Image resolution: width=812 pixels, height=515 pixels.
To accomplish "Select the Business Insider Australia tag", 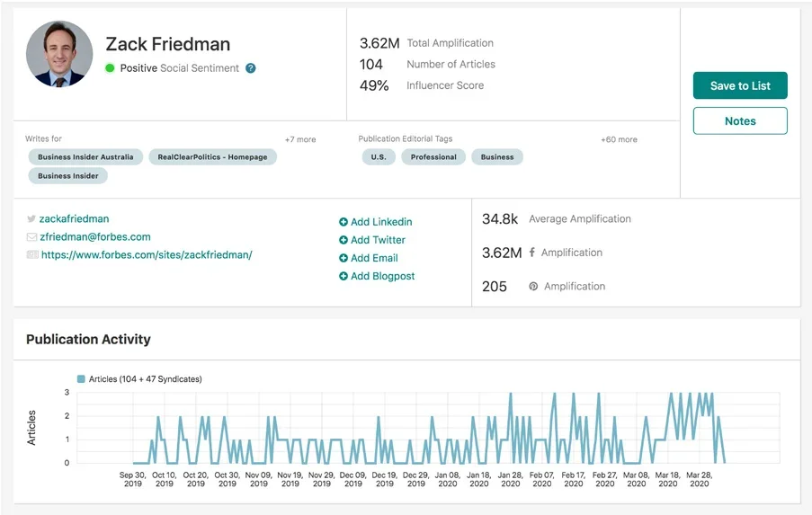I will coord(85,157).
